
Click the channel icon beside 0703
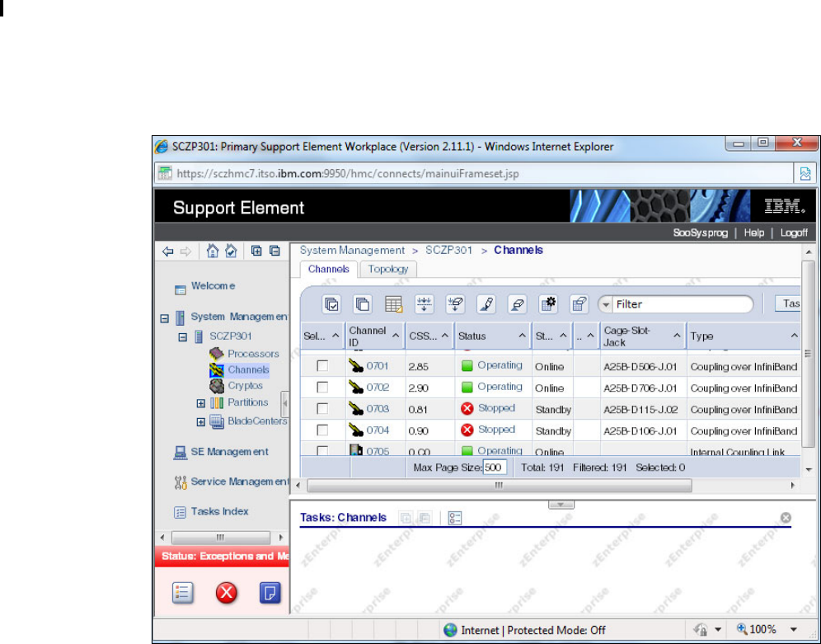(x=356, y=408)
